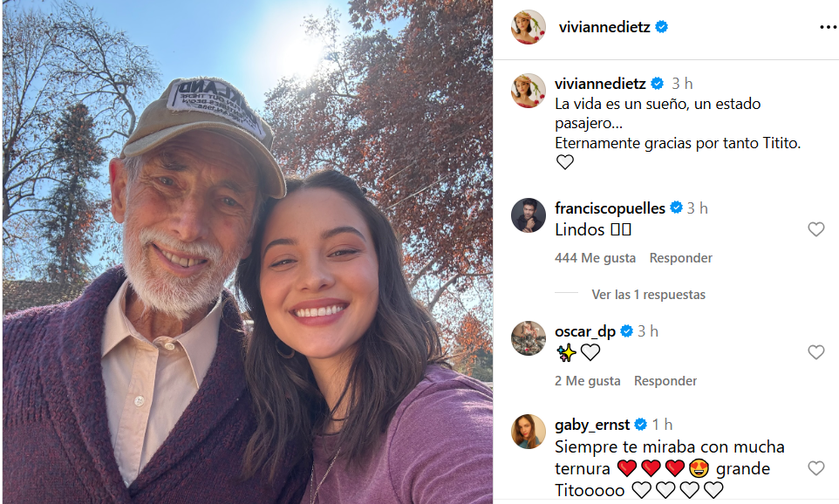Like oscar_dp's comment with the heart
The height and width of the screenshot is (504, 839).
(816, 352)
